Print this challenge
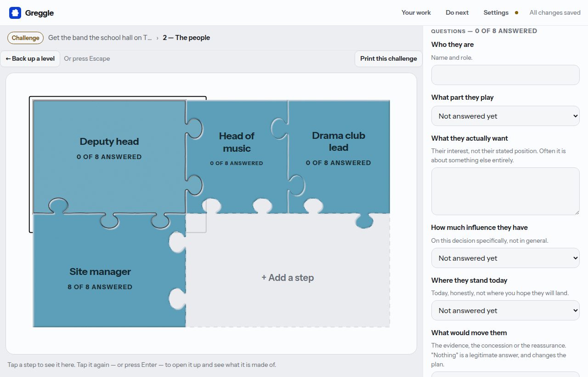Viewport: 588px width, 377px height. (389, 58)
